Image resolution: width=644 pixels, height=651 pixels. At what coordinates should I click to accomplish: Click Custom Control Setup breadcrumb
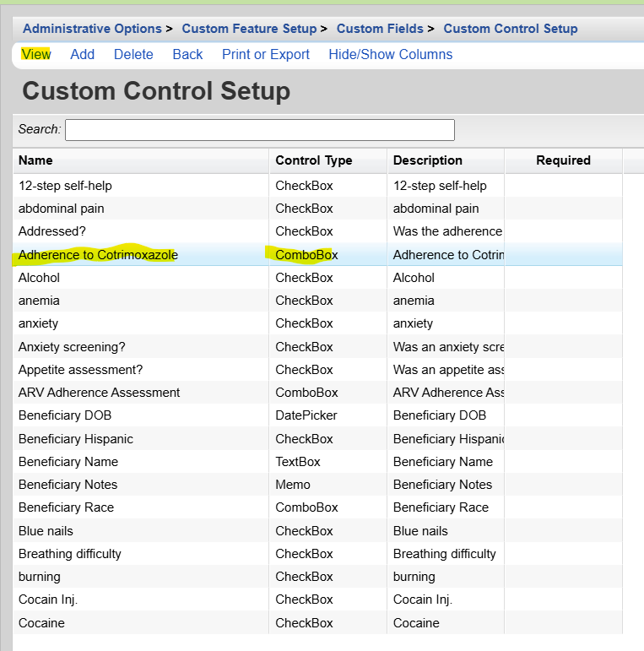click(x=511, y=29)
